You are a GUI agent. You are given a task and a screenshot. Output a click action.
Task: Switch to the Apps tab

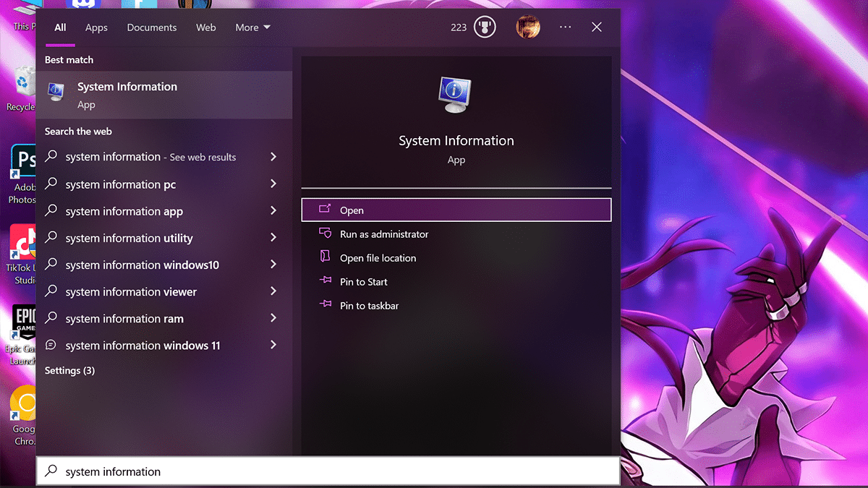(x=96, y=27)
